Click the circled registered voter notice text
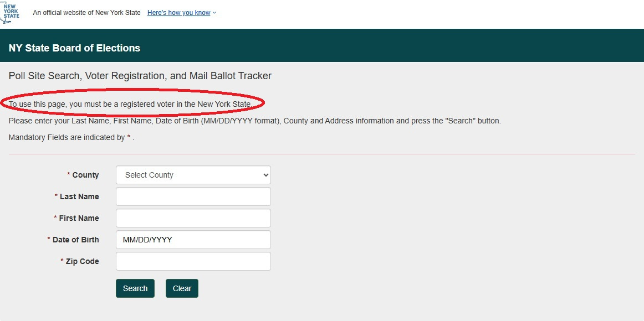Image resolution: width=644 pixels, height=321 pixels. pos(130,104)
